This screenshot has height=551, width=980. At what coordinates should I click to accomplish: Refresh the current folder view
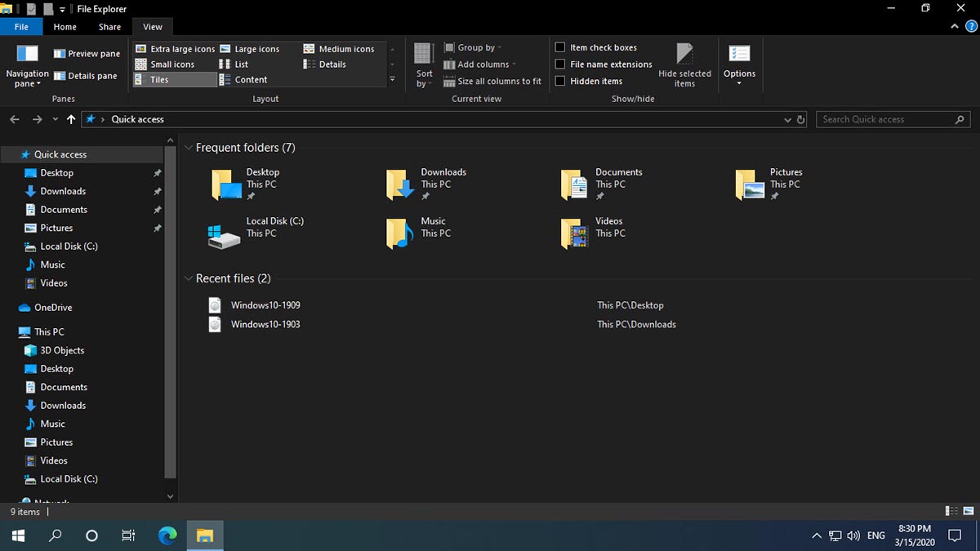tap(800, 119)
